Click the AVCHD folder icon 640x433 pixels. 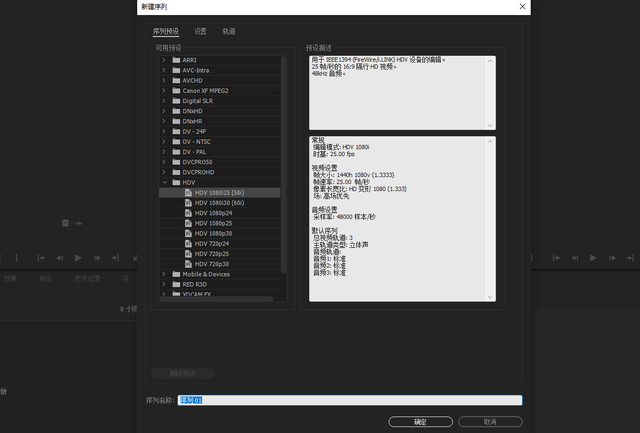(x=176, y=80)
